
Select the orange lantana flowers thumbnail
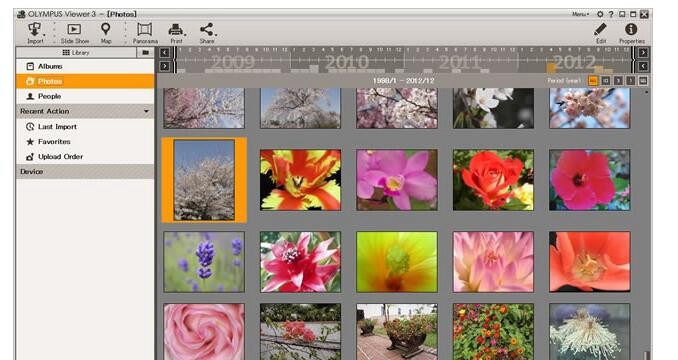pyautogui.click(x=493, y=331)
